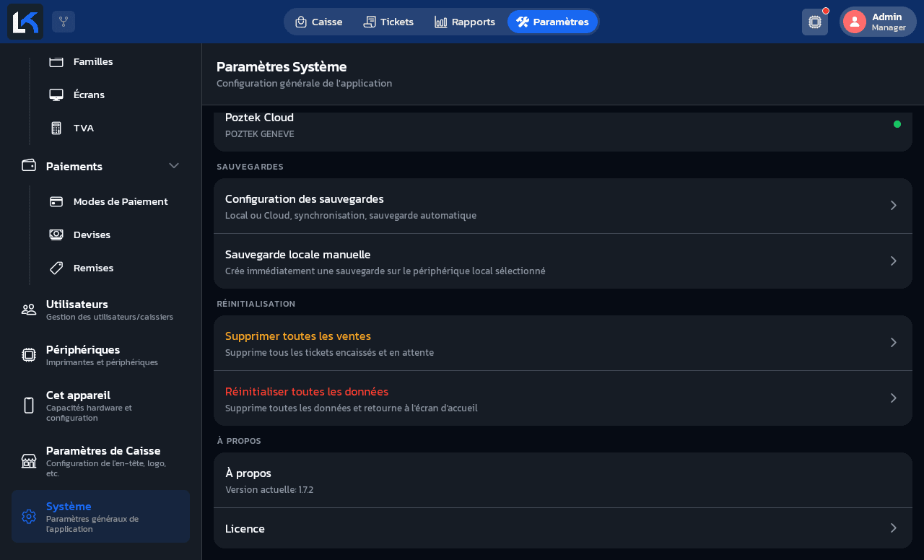
Task: Click the Devises banknote icon
Action: (56, 235)
